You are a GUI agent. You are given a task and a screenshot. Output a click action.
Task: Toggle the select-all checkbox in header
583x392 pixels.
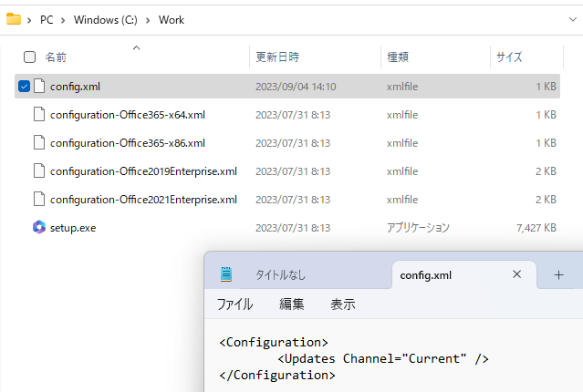coord(29,57)
